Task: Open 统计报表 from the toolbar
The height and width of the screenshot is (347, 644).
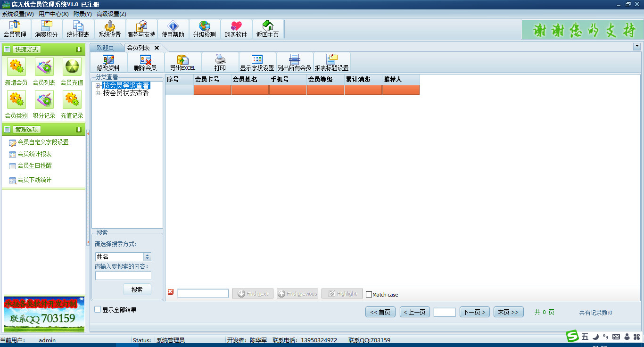Action: click(x=78, y=29)
